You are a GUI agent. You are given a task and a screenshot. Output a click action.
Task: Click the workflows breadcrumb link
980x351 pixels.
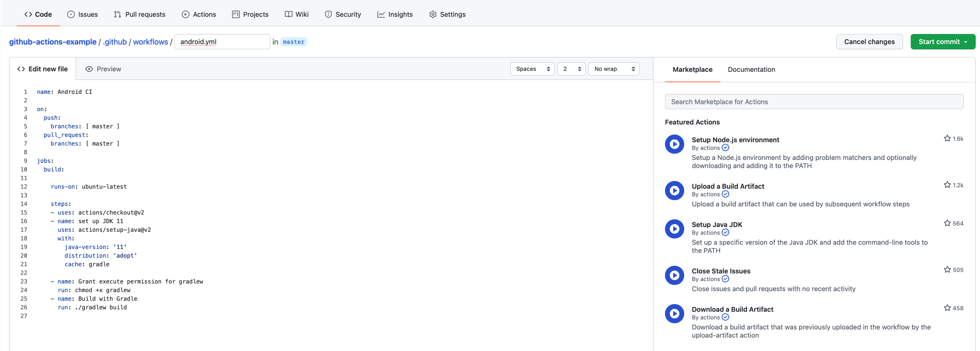[151, 42]
